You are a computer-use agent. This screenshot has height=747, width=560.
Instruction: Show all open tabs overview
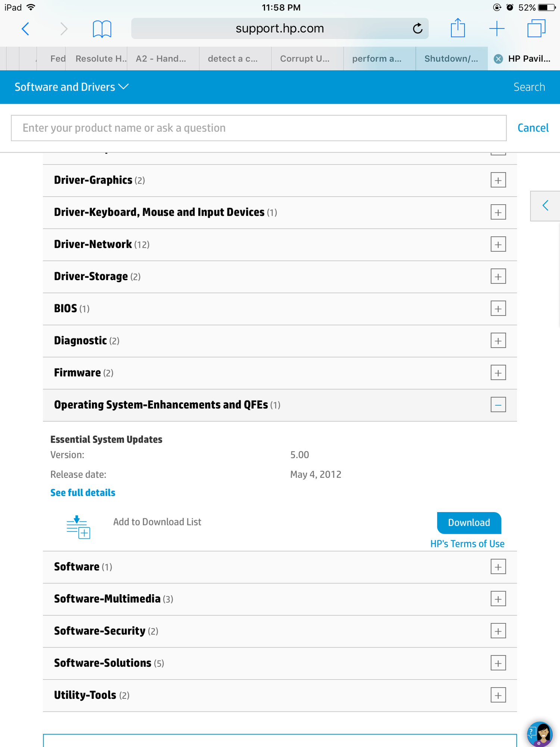pyautogui.click(x=536, y=29)
